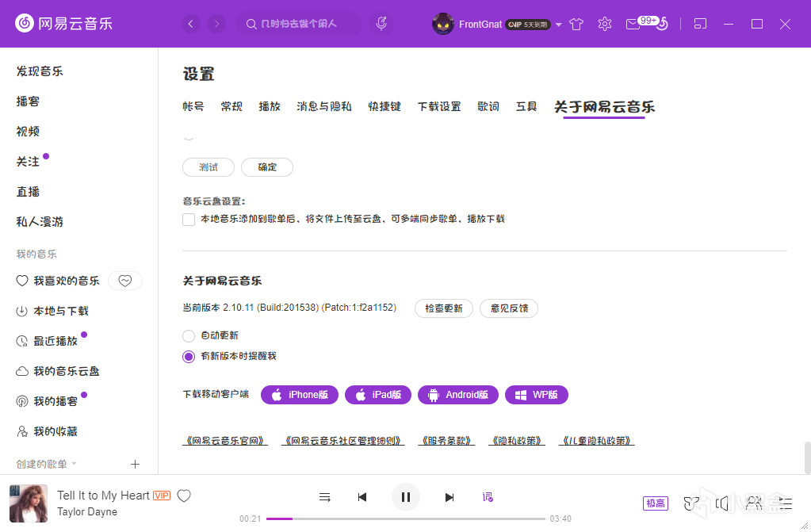Switch to the 常规 settings tab
811x532 pixels.
tap(231, 106)
